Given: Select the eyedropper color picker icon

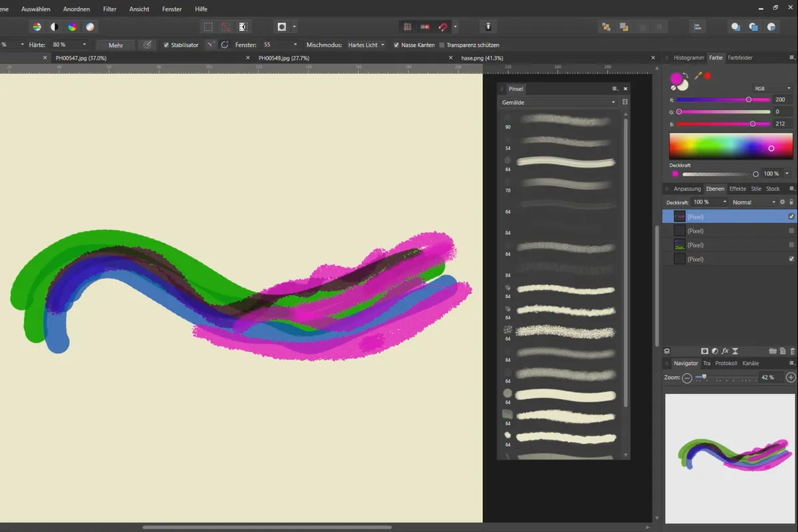Looking at the screenshot, I should click(x=698, y=76).
